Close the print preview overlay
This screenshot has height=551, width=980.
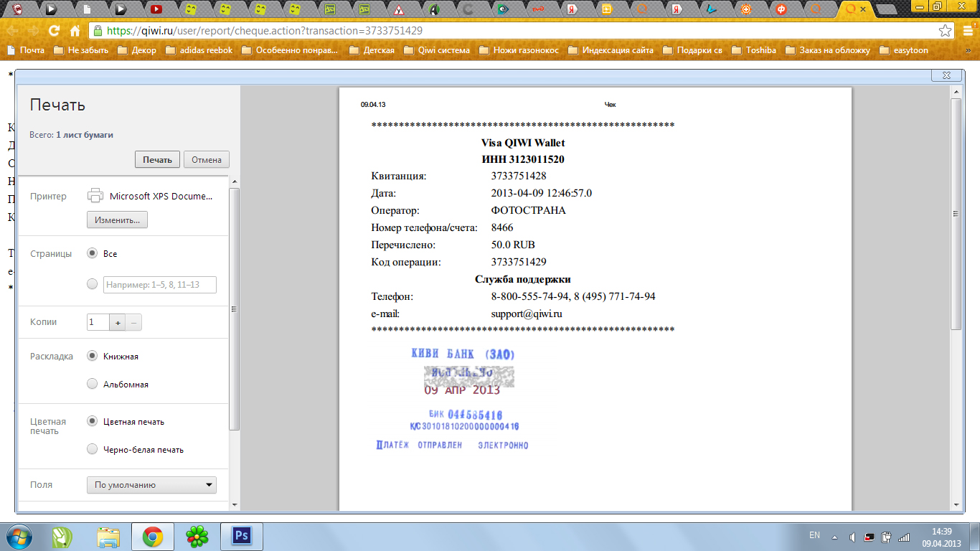(946, 75)
